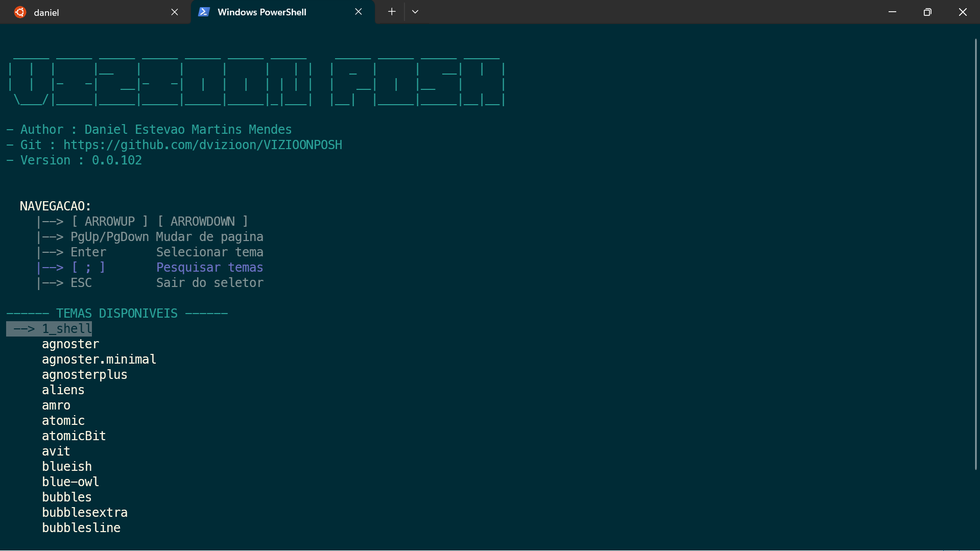Click the agnoster theme entry
The width and height of the screenshot is (980, 551).
coord(70,344)
